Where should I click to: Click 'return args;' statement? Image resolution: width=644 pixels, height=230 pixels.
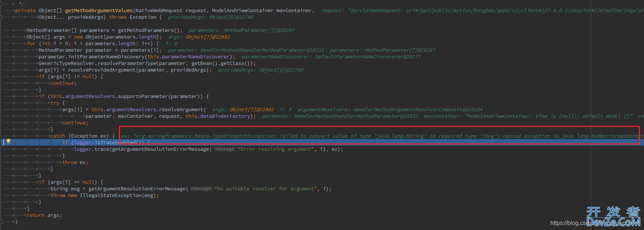[x=44, y=215]
